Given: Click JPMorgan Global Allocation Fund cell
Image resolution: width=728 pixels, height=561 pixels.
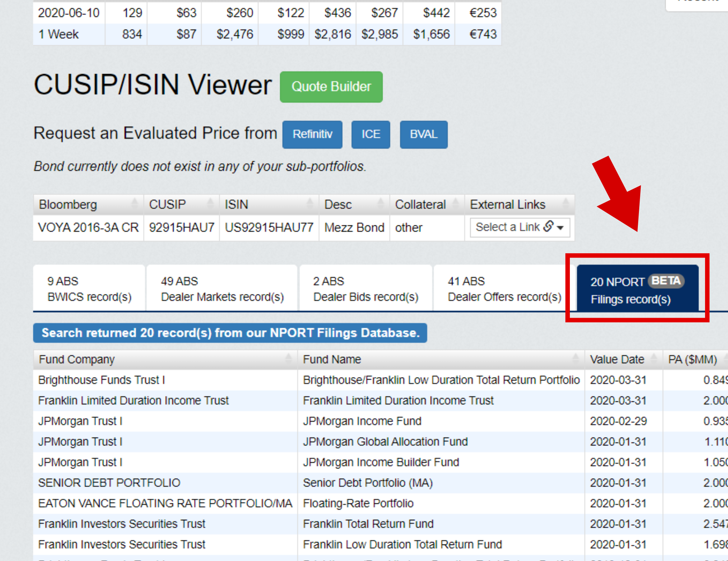Looking at the screenshot, I should 441,442.
